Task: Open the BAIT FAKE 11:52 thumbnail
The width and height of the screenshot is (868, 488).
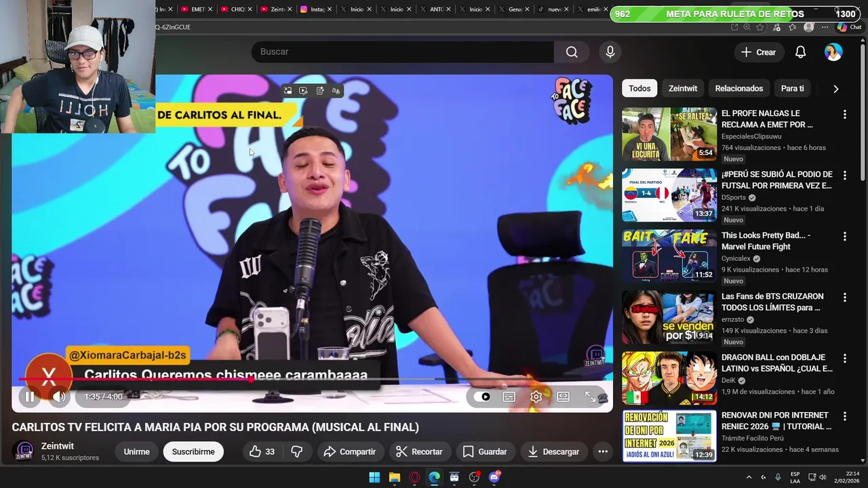Action: click(x=669, y=256)
